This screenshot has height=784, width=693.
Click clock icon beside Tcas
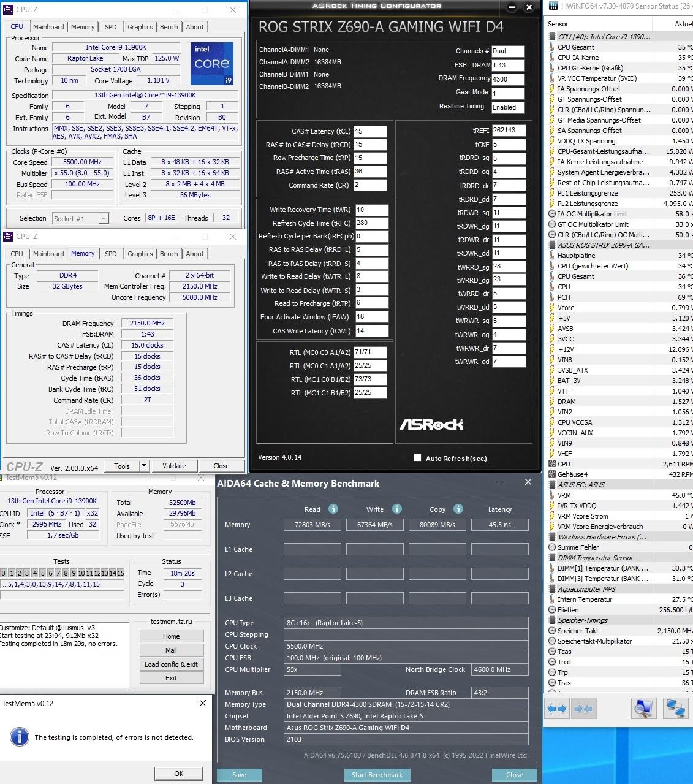point(552,652)
